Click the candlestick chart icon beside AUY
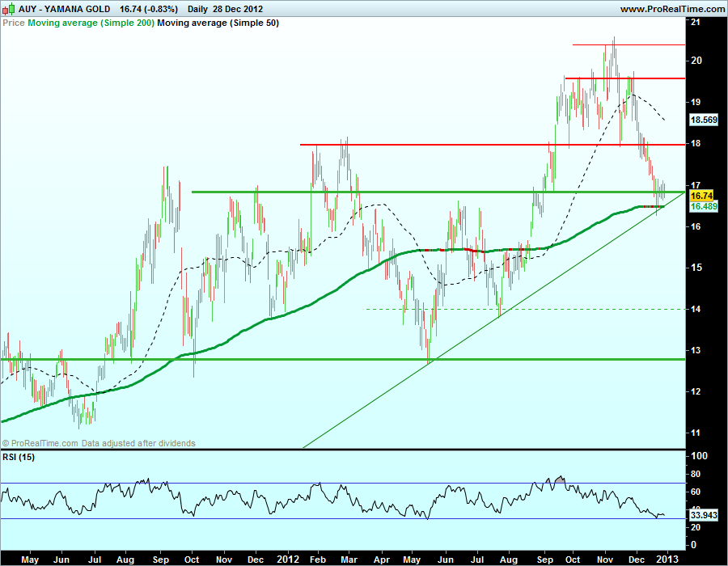The image size is (728, 566). point(9,9)
